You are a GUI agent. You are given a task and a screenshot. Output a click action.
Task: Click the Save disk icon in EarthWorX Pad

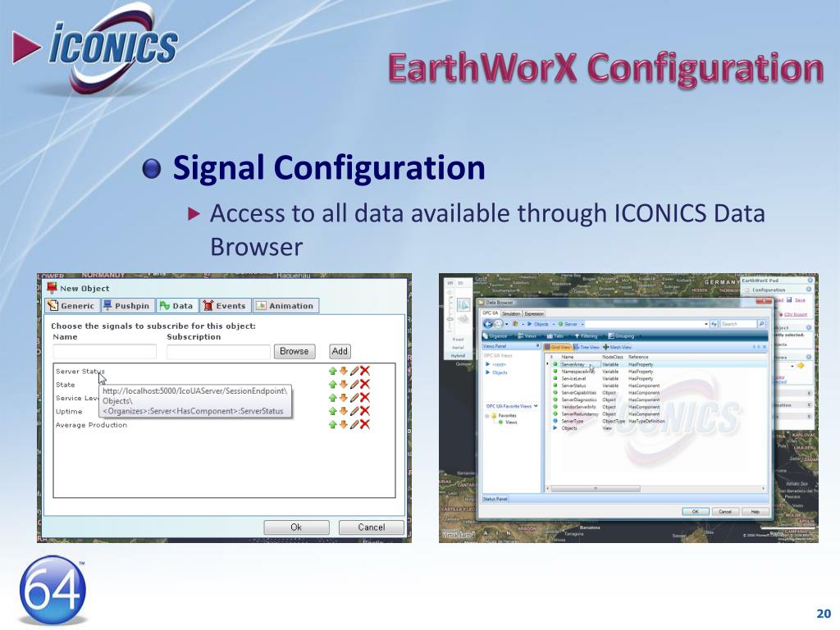click(789, 300)
